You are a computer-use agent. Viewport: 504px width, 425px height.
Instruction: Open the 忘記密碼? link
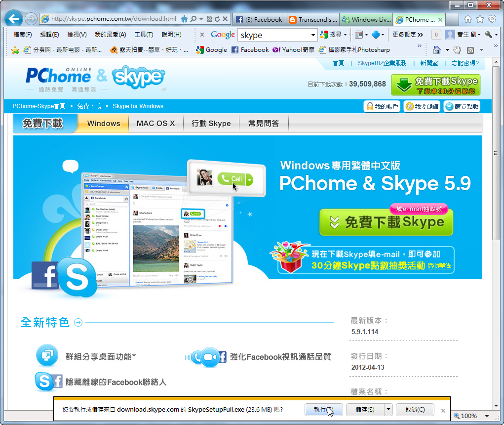[x=465, y=63]
